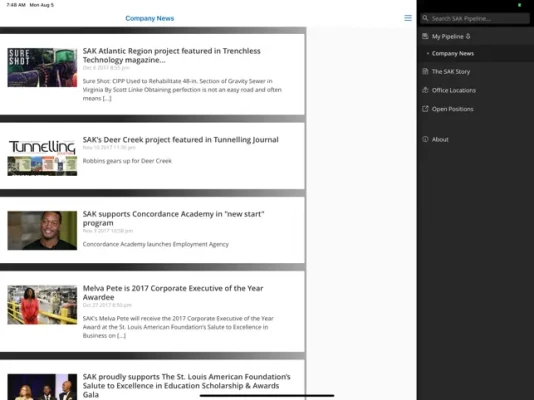The width and height of the screenshot is (534, 400).
Task: Open Deer Creek project headline
Action: [180, 140]
